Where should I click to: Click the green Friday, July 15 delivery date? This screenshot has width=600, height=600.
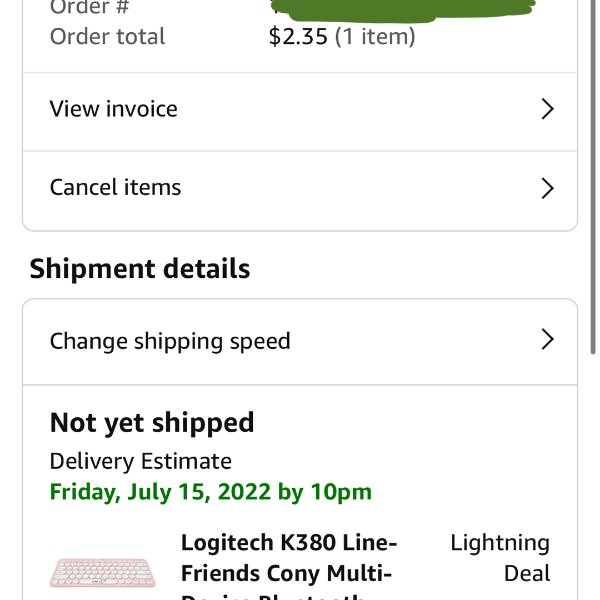coord(211,492)
